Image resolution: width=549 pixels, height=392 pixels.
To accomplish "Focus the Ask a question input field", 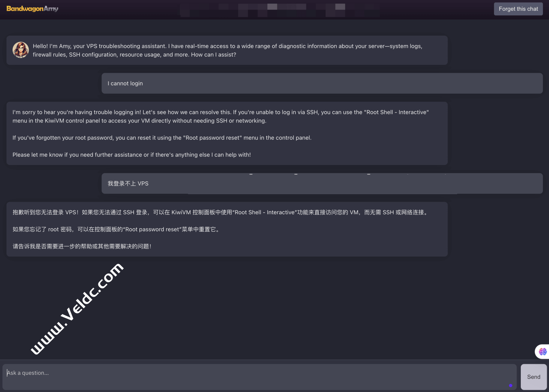I will [259, 377].
